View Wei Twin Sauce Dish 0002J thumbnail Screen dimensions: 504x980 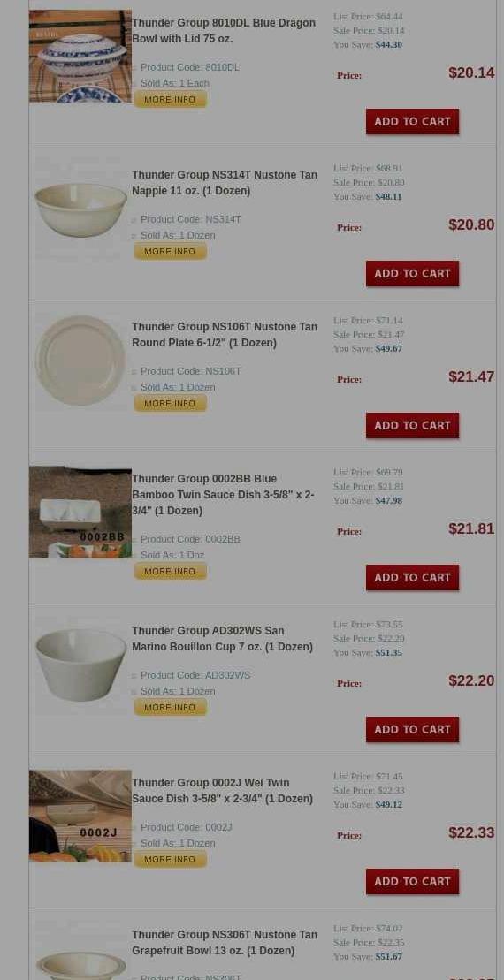point(80,816)
